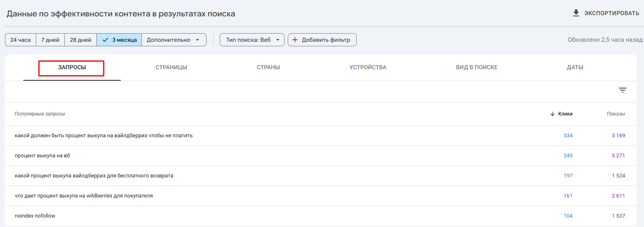Viewport: 644px width, 227px height.
Task: Sort the table by Показы column
Action: pyautogui.click(x=616, y=114)
